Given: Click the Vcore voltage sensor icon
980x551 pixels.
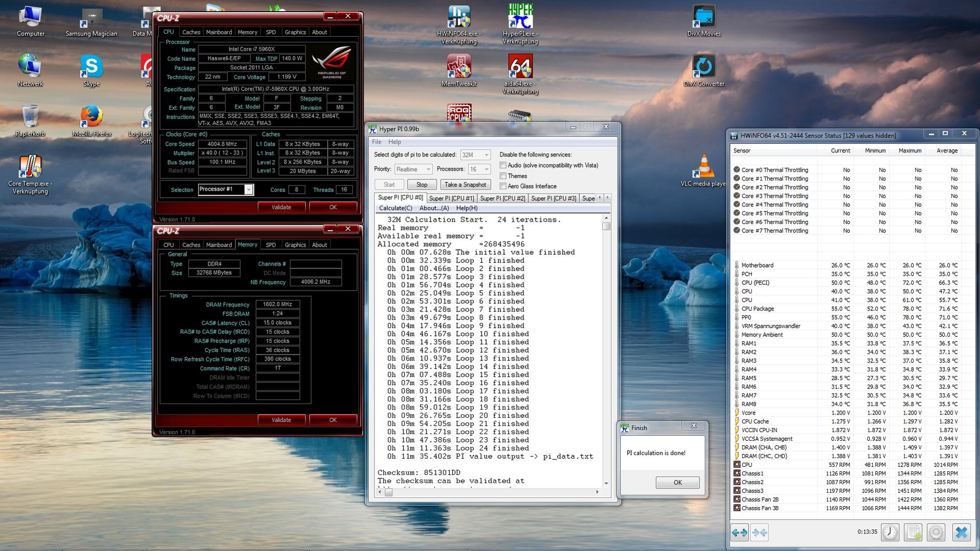Looking at the screenshot, I should pos(736,413).
